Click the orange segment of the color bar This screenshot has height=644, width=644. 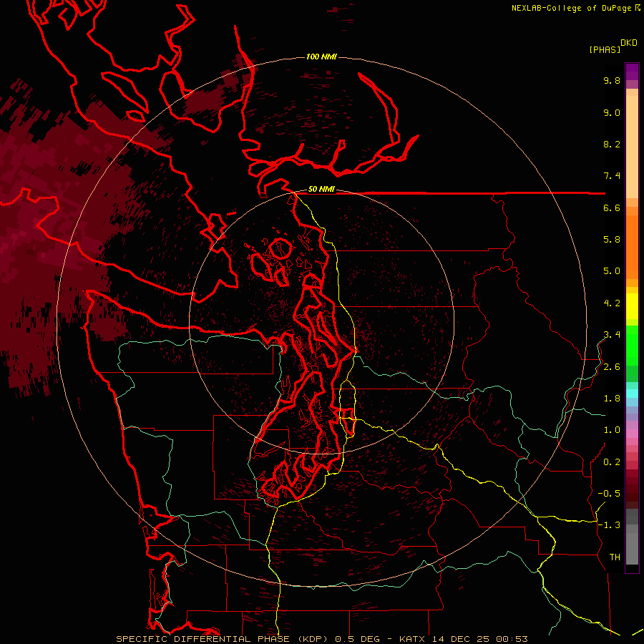[x=632, y=246]
